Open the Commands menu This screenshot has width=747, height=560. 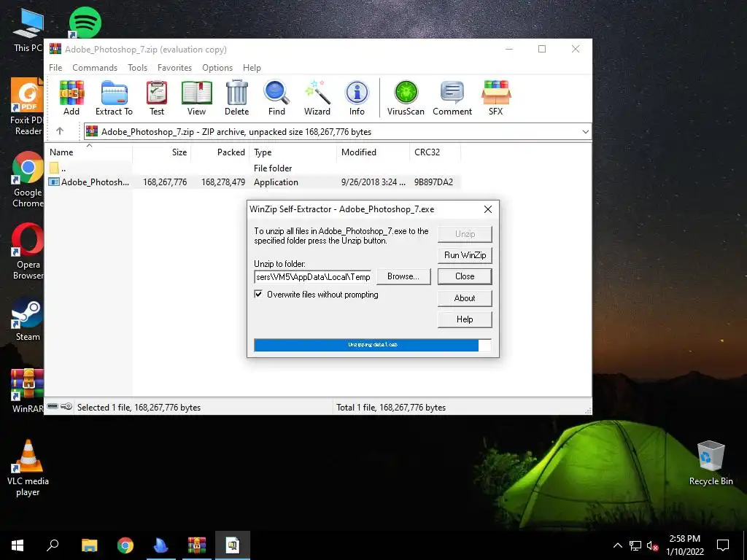pyautogui.click(x=95, y=68)
